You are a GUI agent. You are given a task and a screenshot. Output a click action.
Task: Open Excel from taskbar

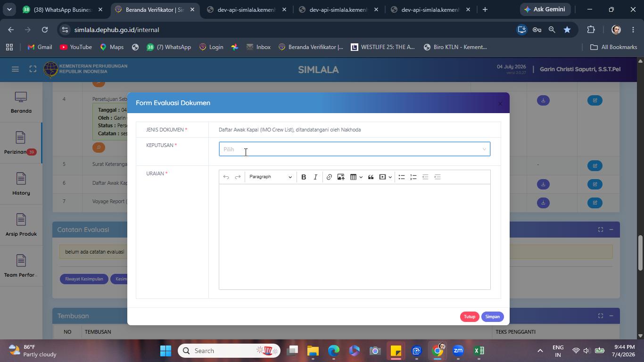pyautogui.click(x=479, y=351)
